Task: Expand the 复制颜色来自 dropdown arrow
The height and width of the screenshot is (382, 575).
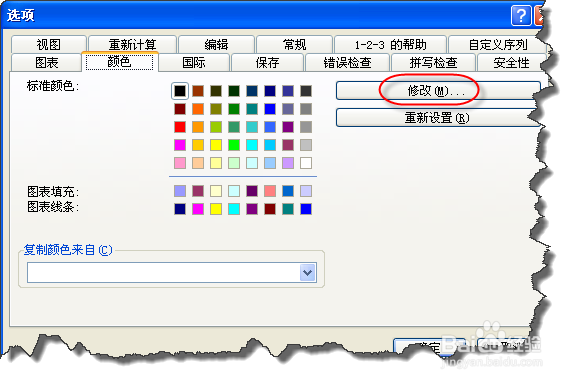Action: pos(307,272)
